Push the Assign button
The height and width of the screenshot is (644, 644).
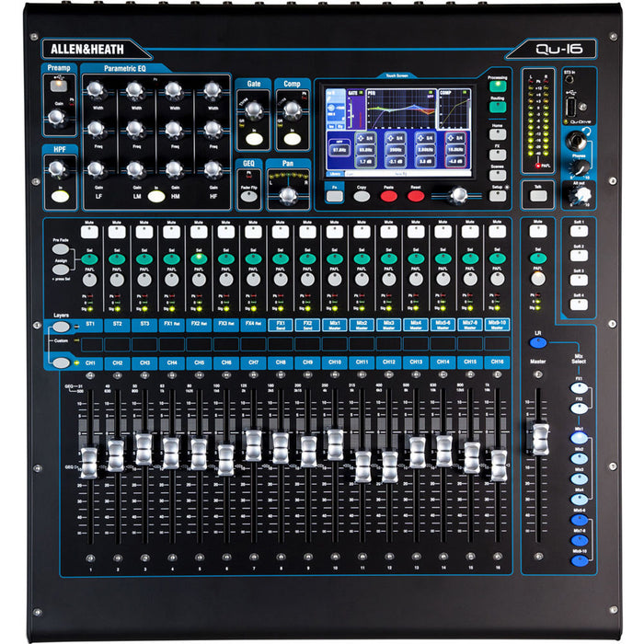tap(61, 270)
